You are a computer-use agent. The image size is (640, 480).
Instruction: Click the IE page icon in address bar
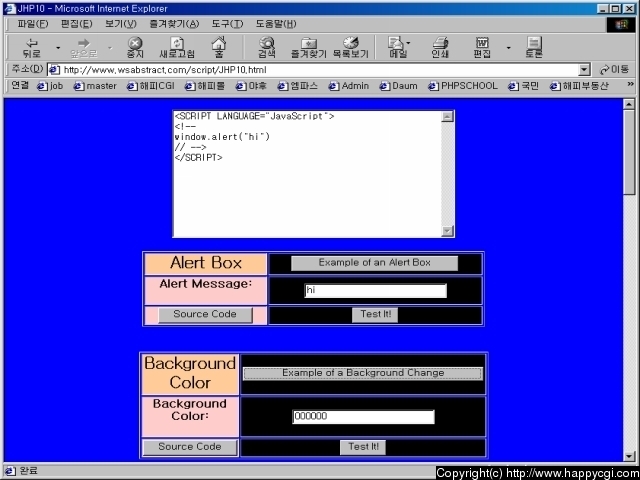point(53,70)
